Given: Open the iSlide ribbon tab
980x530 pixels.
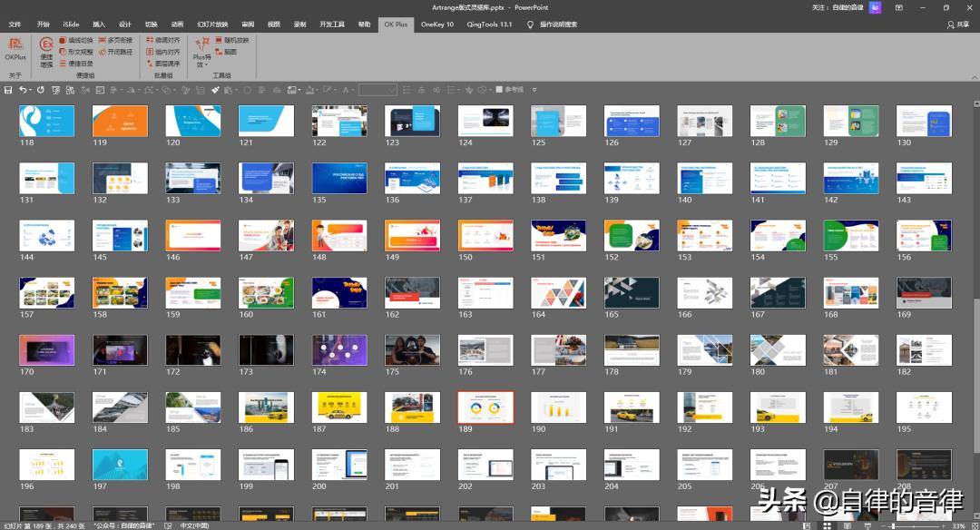Looking at the screenshot, I should coord(71,25).
